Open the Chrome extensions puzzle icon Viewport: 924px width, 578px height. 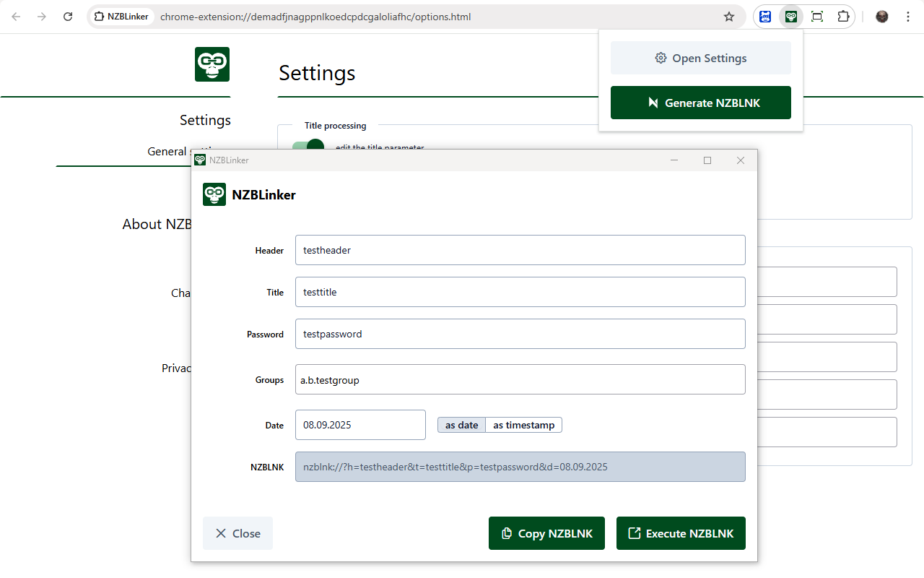843,17
